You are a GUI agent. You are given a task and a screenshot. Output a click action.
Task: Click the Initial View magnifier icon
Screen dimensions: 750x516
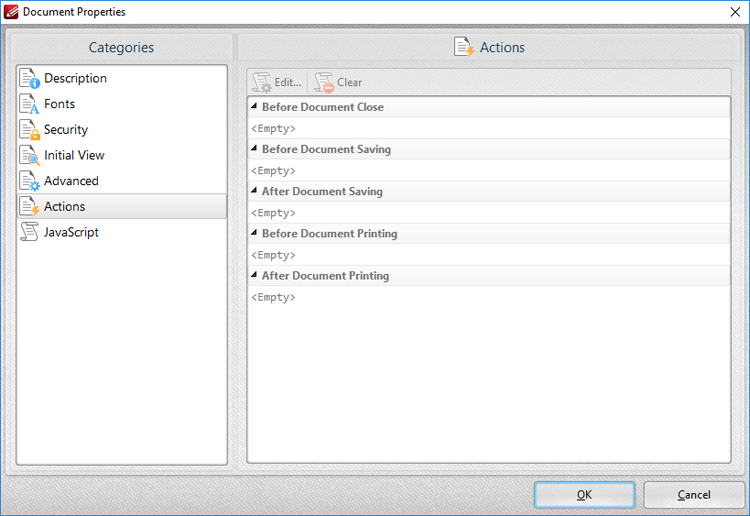pos(29,155)
